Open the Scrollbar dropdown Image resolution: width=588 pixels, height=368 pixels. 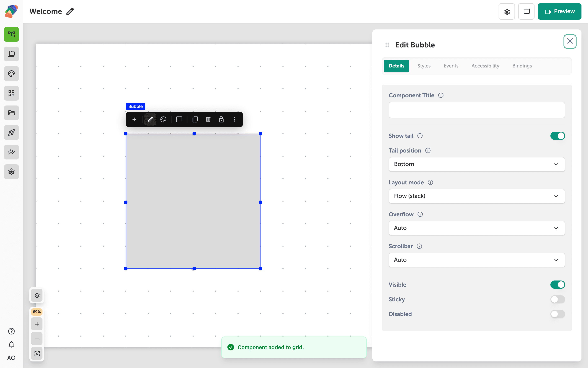pos(477,260)
